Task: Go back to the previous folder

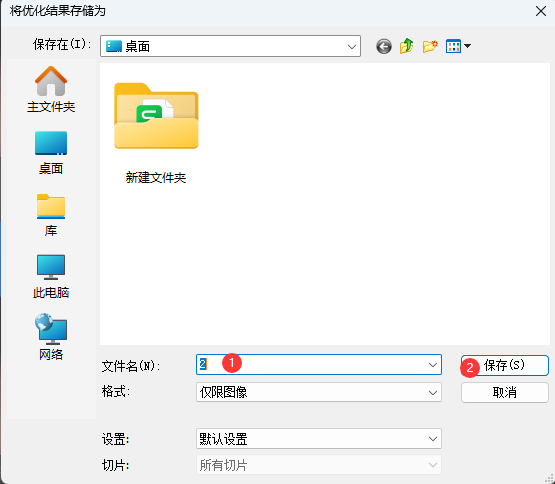Action: click(384, 46)
